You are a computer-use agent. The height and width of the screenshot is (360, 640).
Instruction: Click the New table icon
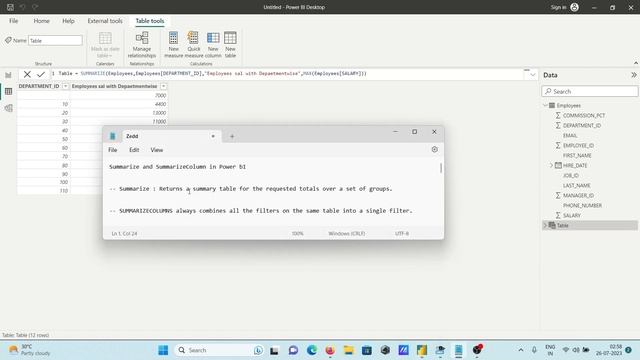click(x=230, y=44)
